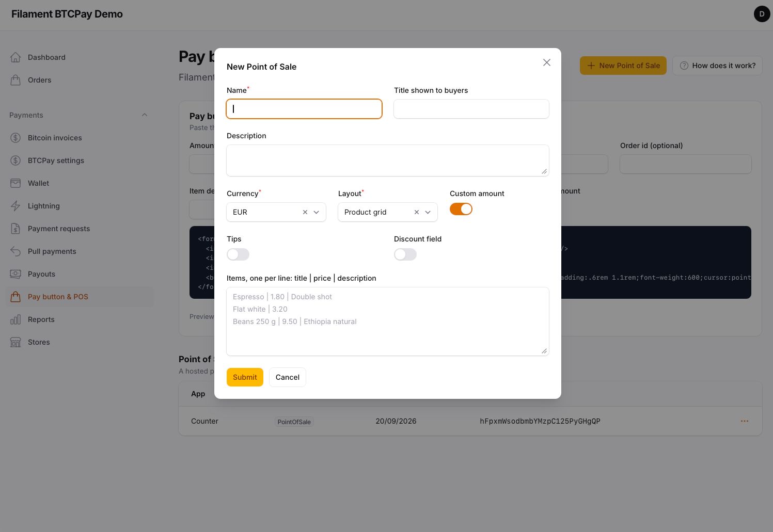Focus the Name input field

[304, 109]
